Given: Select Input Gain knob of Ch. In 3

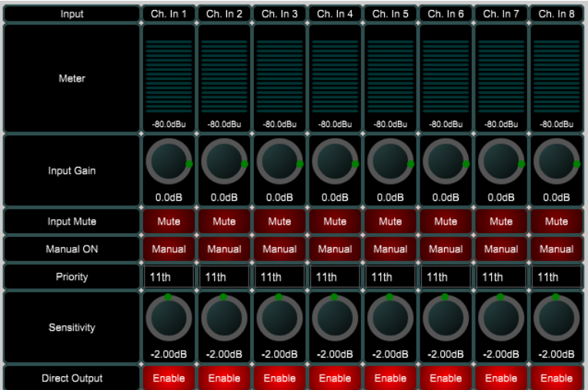Looking at the screenshot, I should 279,162.
